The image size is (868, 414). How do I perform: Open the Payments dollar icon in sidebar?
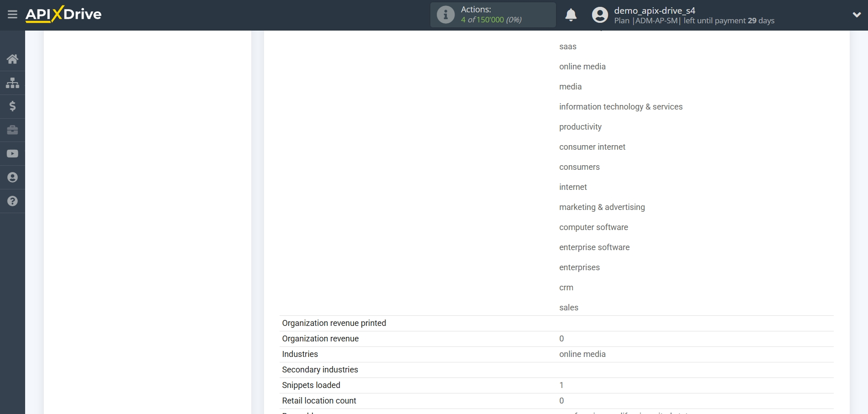coord(12,106)
